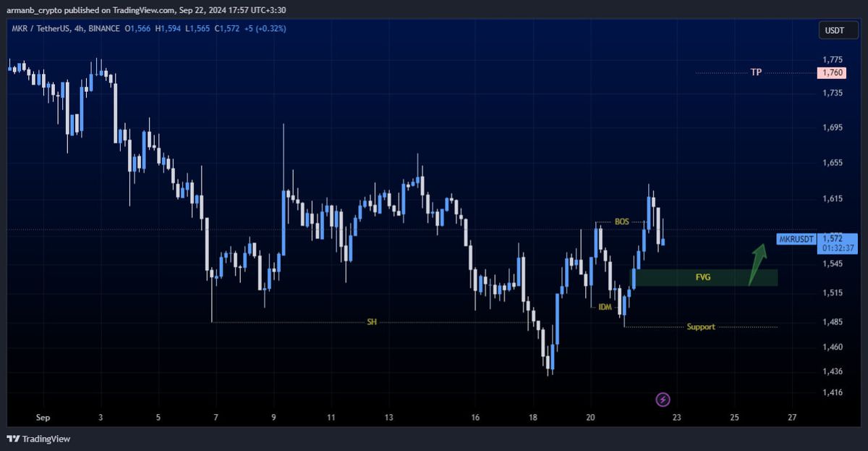Click the Sep label on time axis
The height and width of the screenshot is (451, 868).
43,418
